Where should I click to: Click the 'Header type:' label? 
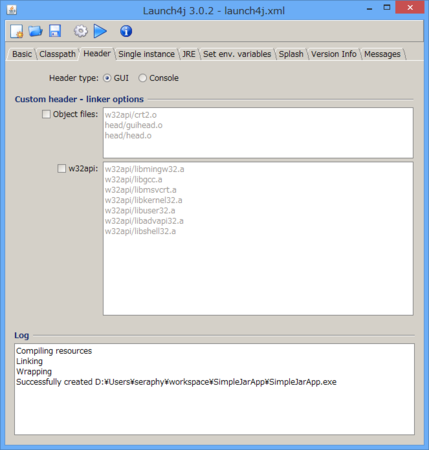[x=74, y=78]
